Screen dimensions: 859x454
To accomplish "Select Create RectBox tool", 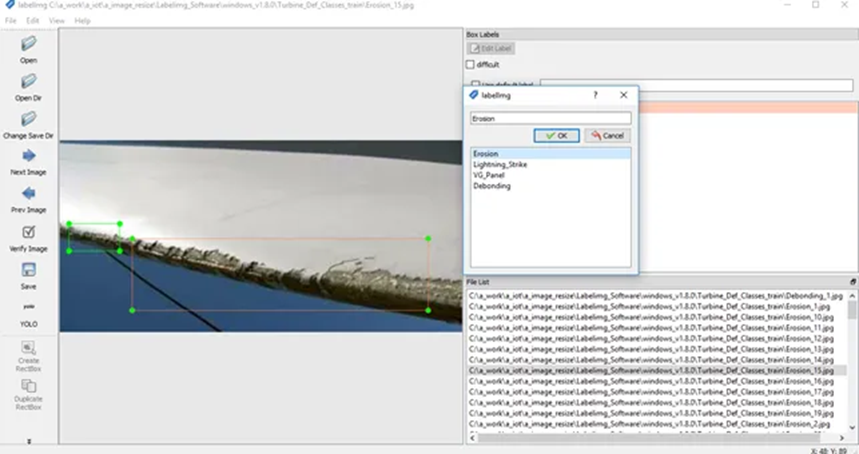I will pyautogui.click(x=28, y=356).
